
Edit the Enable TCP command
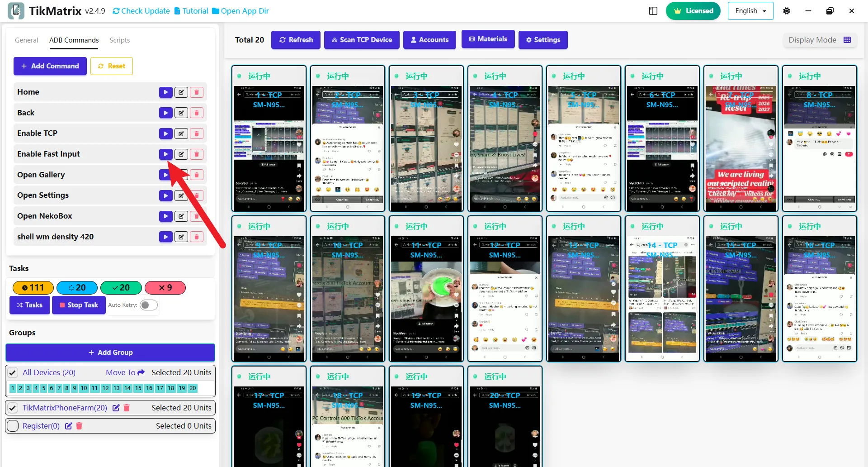181,133
